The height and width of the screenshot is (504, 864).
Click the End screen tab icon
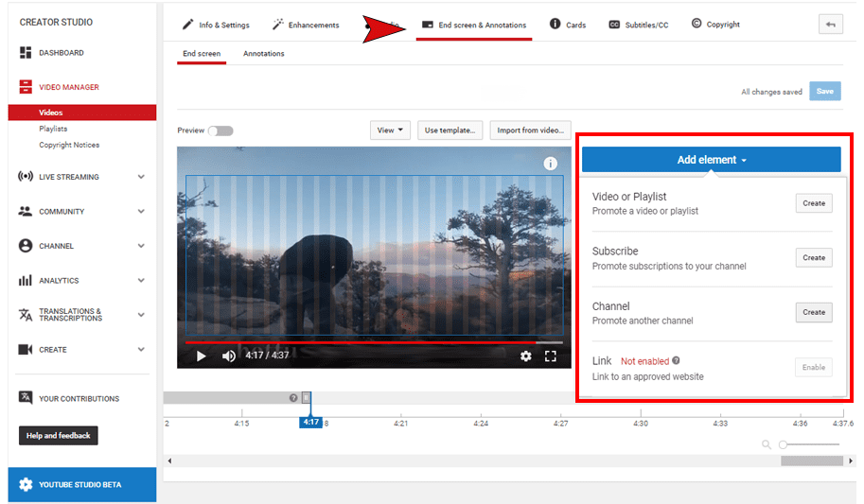point(427,25)
